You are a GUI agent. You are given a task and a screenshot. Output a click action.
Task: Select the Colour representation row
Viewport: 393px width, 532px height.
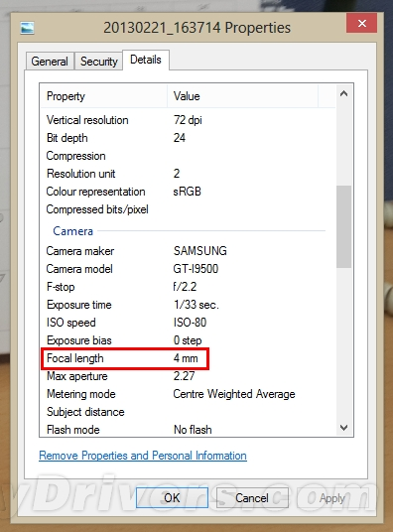point(188,192)
